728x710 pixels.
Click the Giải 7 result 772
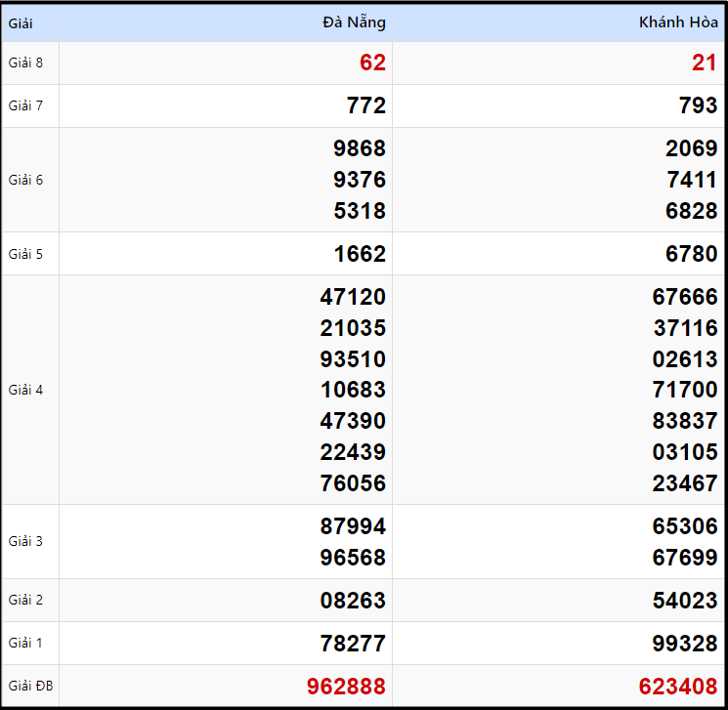click(366, 105)
